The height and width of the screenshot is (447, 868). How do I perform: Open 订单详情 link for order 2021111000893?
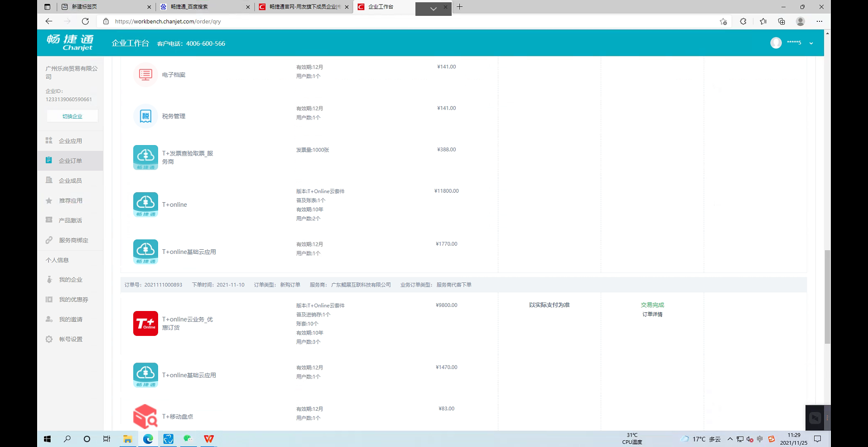(x=652, y=315)
